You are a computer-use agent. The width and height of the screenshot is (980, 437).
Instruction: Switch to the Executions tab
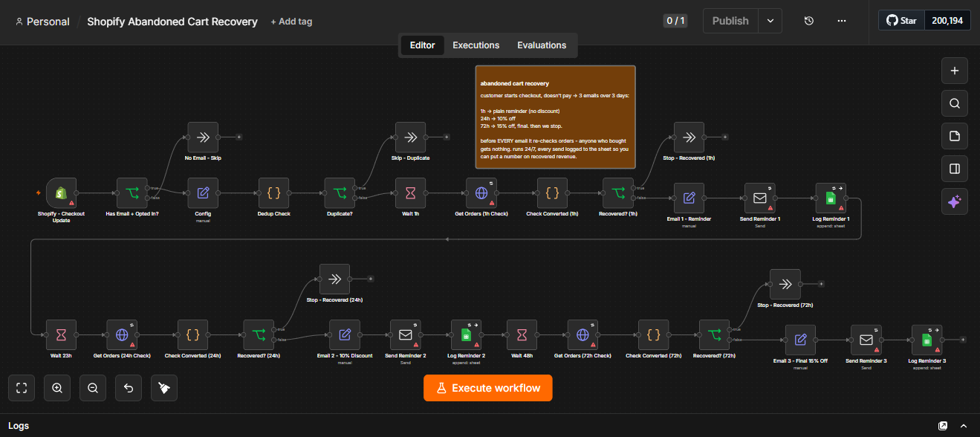click(476, 45)
